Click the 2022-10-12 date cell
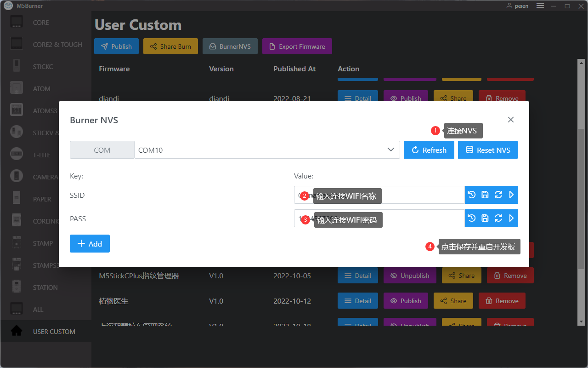Viewport: 588px width, 368px height. click(292, 301)
